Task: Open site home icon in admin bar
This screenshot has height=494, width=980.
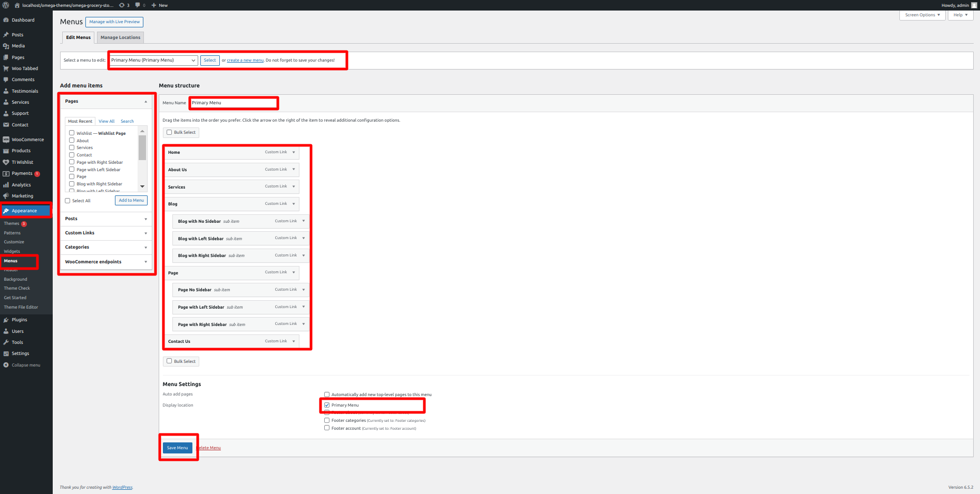Action: [17, 5]
